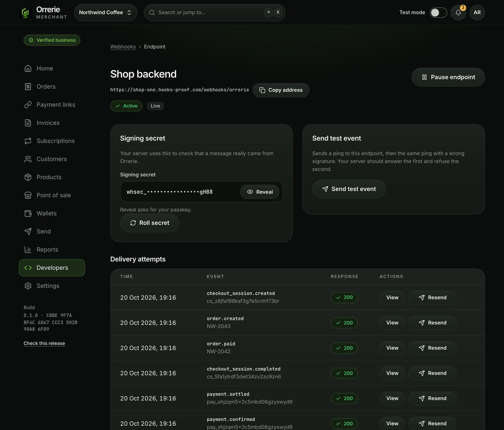Image resolution: width=504 pixels, height=430 pixels.
Task: Resend the checkout_session.completed event
Action: pyautogui.click(x=432, y=373)
